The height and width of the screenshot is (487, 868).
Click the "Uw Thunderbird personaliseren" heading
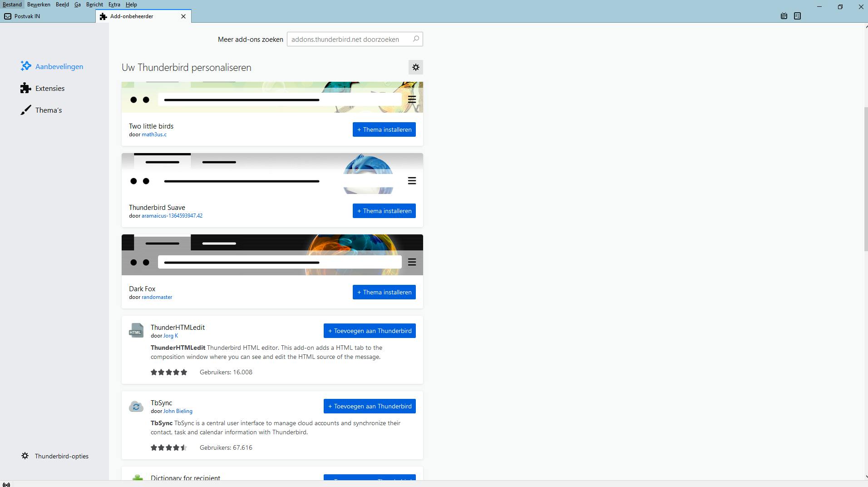pyautogui.click(x=187, y=68)
